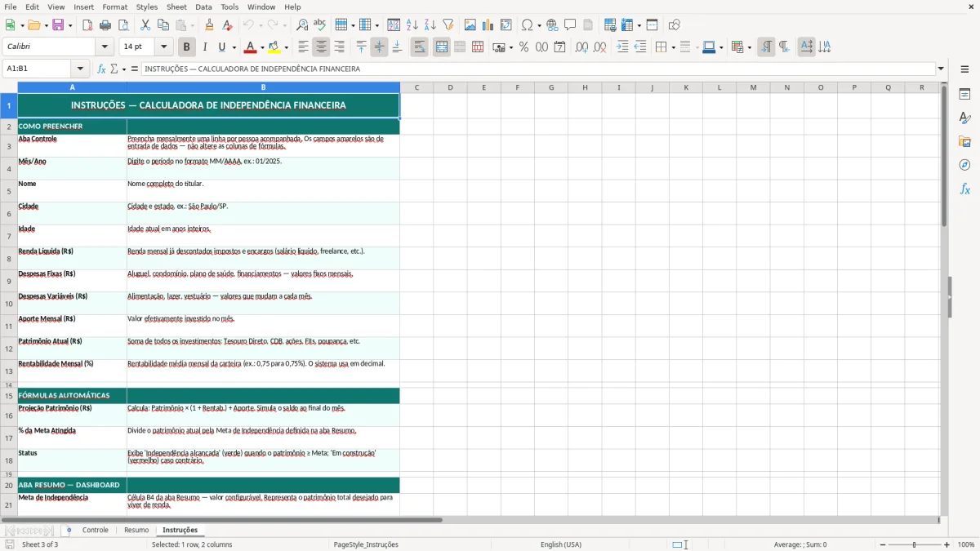Image resolution: width=980 pixels, height=551 pixels.
Task: Print the spreadsheet
Action: [105, 25]
